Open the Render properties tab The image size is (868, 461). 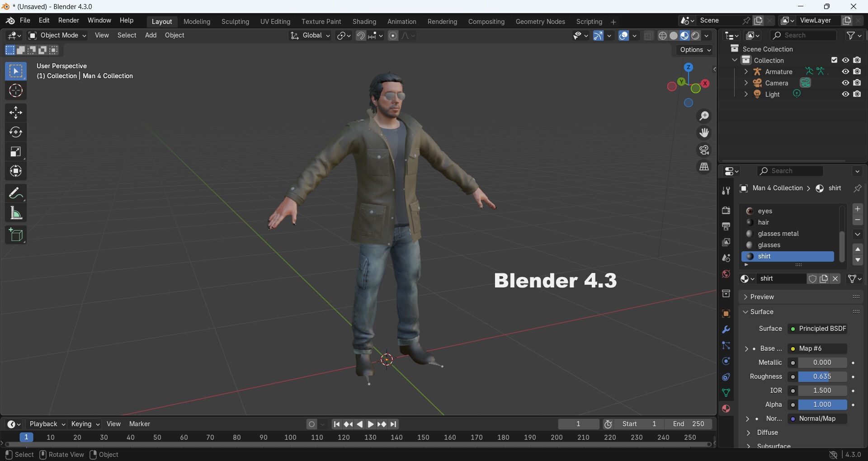pos(726,211)
